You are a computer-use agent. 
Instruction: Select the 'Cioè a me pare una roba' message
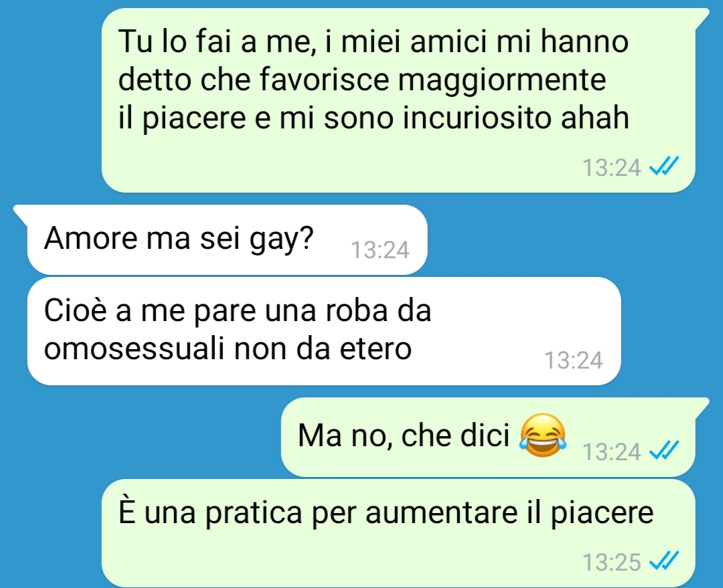[324, 331]
